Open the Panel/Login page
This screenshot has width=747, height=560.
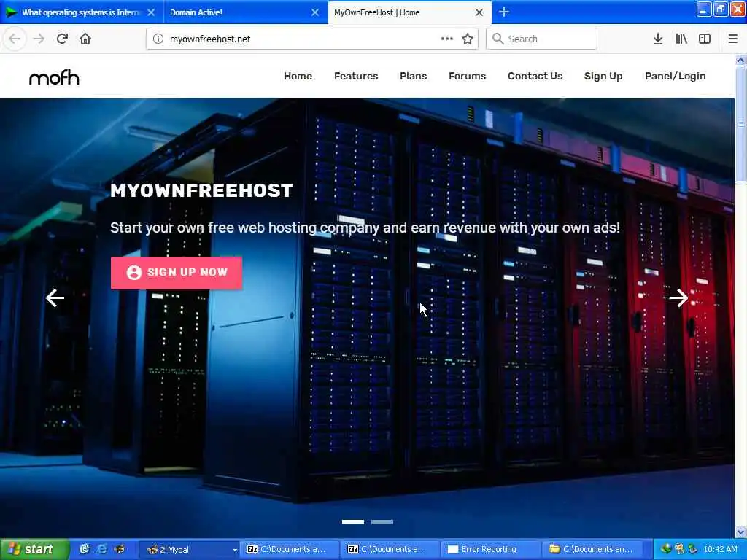[675, 76]
